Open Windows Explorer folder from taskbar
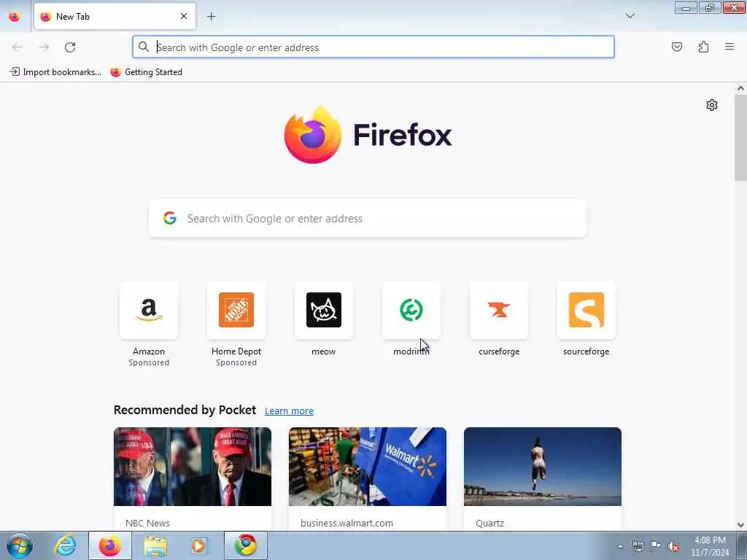 (156, 545)
